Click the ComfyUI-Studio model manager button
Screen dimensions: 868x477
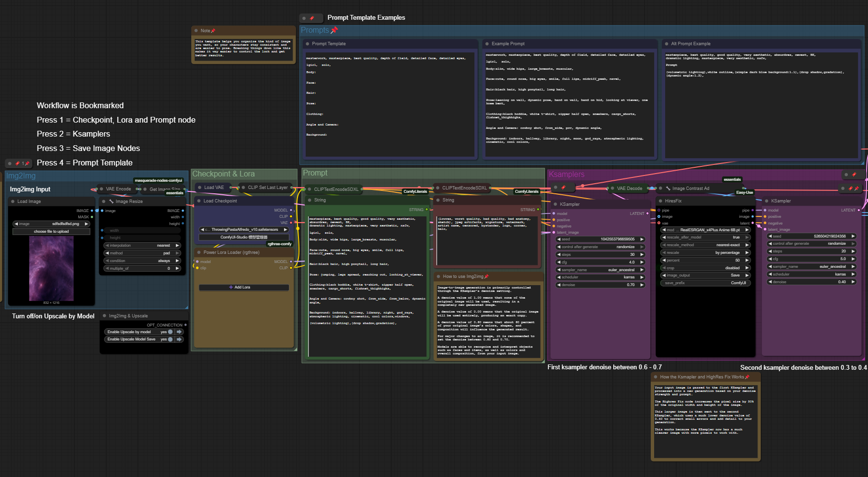point(244,237)
